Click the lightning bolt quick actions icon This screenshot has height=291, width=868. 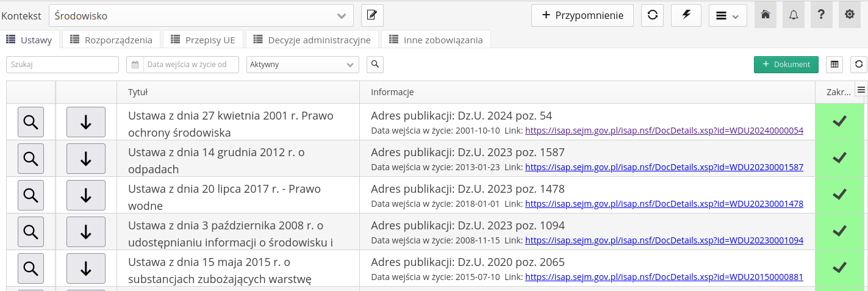tap(686, 15)
